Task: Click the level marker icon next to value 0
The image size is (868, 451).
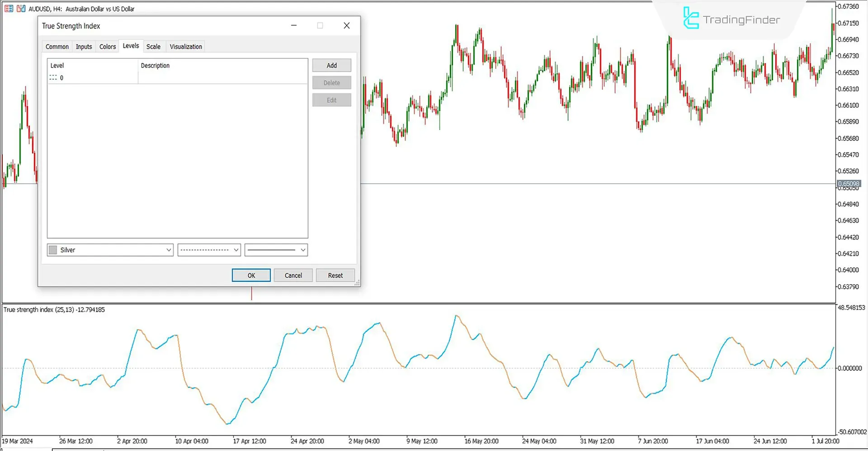Action: coord(53,77)
